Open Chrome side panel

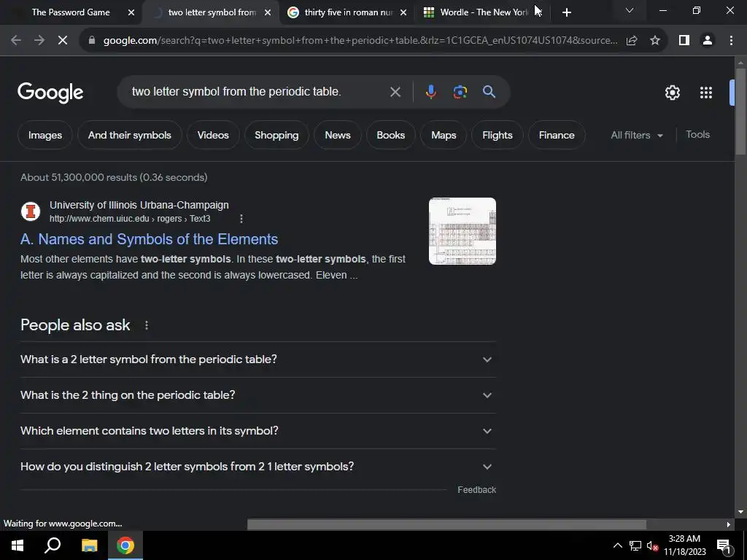[684, 41]
